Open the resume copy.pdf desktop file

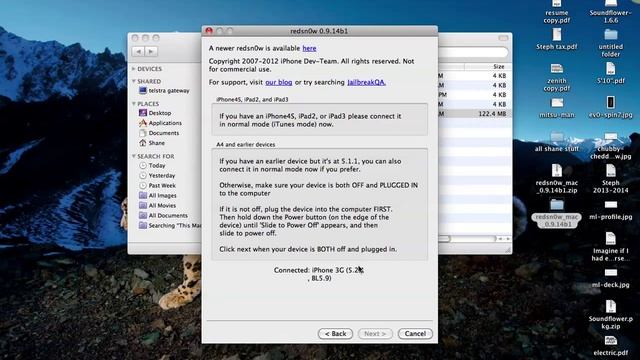[557, 11]
